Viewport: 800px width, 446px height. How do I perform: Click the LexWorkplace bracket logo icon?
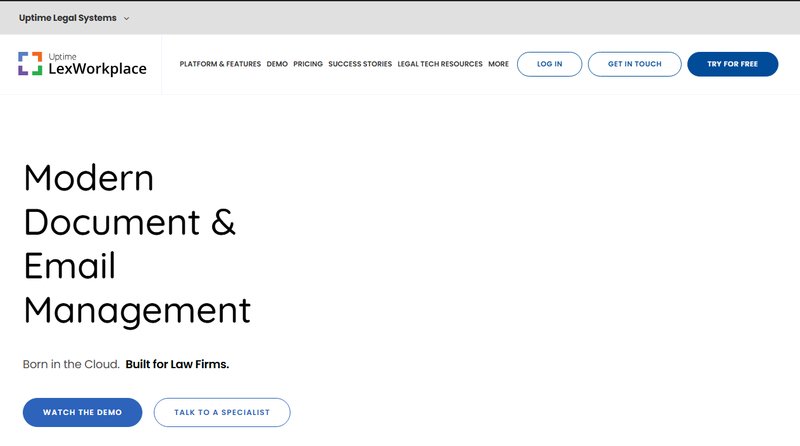[x=30, y=64]
